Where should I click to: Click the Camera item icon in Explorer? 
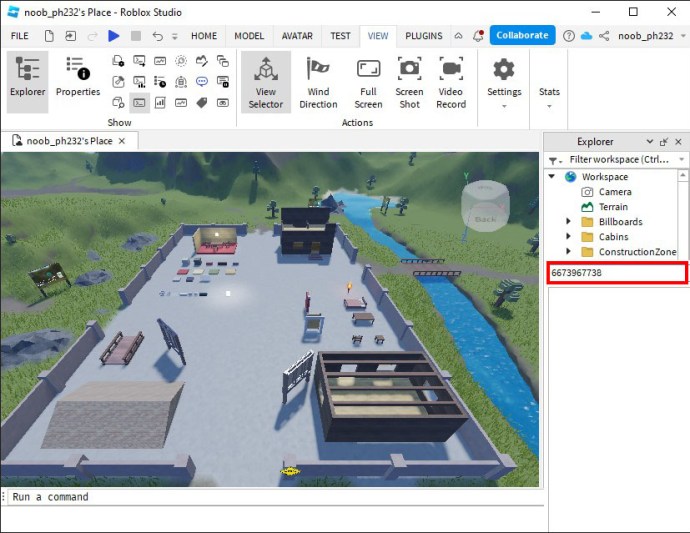(588, 192)
